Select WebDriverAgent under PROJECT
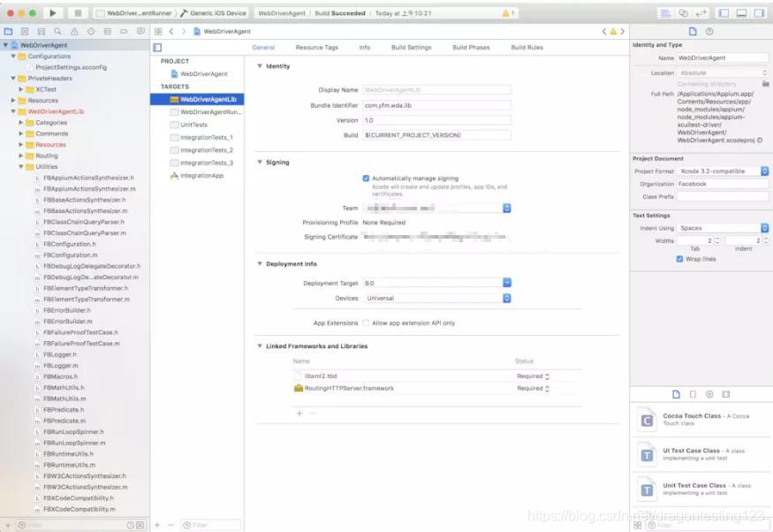 [197, 74]
